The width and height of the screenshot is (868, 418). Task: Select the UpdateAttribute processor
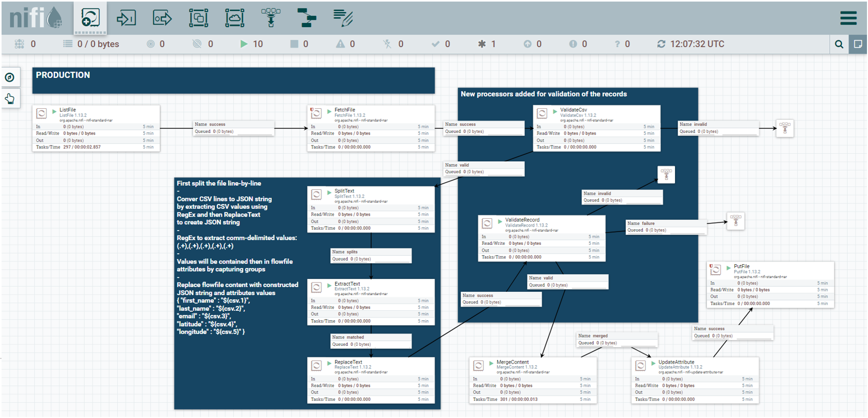tap(695, 380)
